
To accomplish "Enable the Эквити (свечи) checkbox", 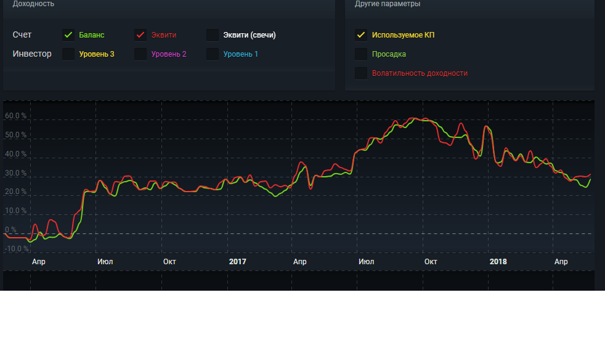I will 213,35.
